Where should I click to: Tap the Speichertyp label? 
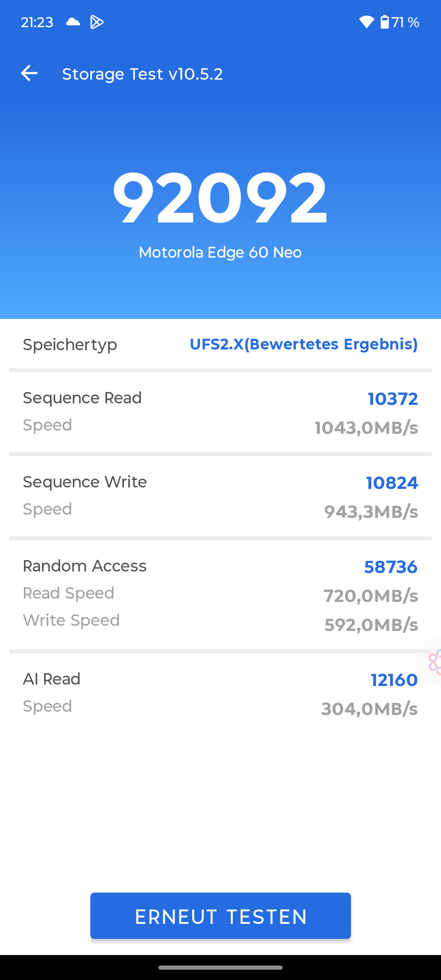pos(70,345)
